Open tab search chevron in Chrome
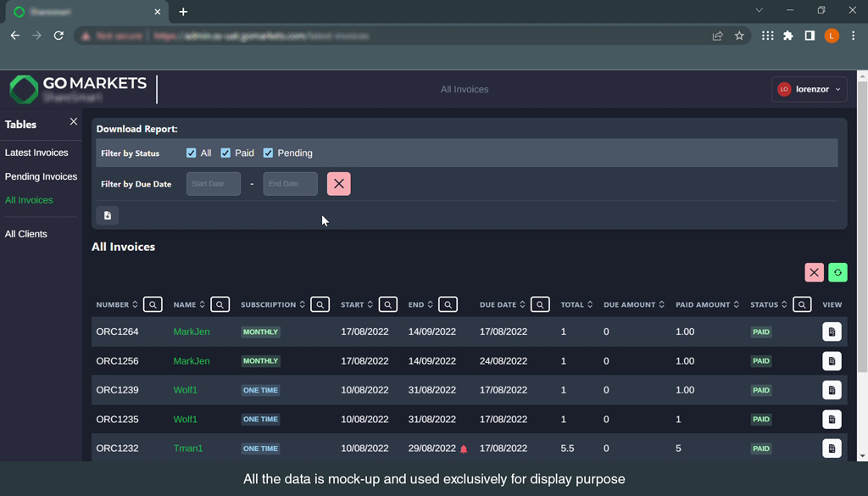This screenshot has width=868, height=496. (759, 10)
